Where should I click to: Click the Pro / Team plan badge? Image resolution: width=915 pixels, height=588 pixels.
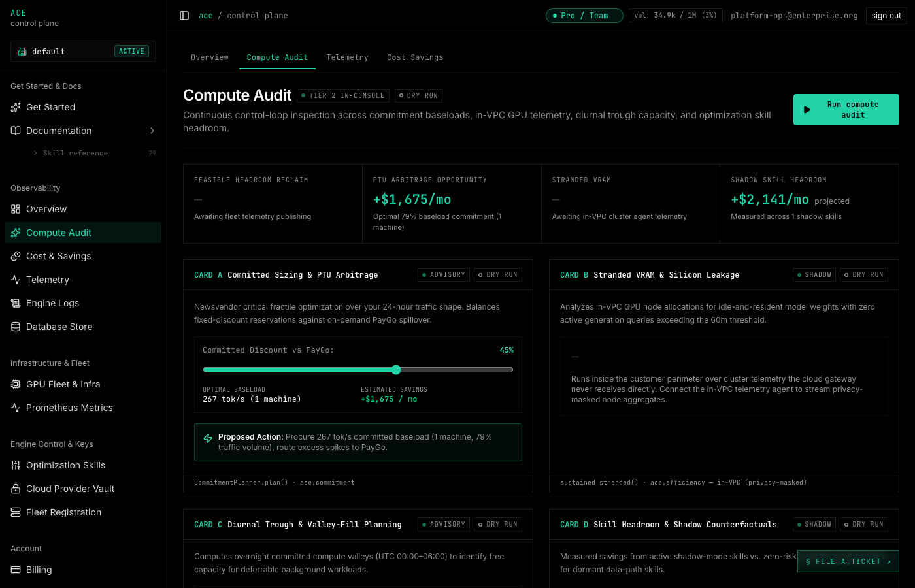(x=584, y=16)
